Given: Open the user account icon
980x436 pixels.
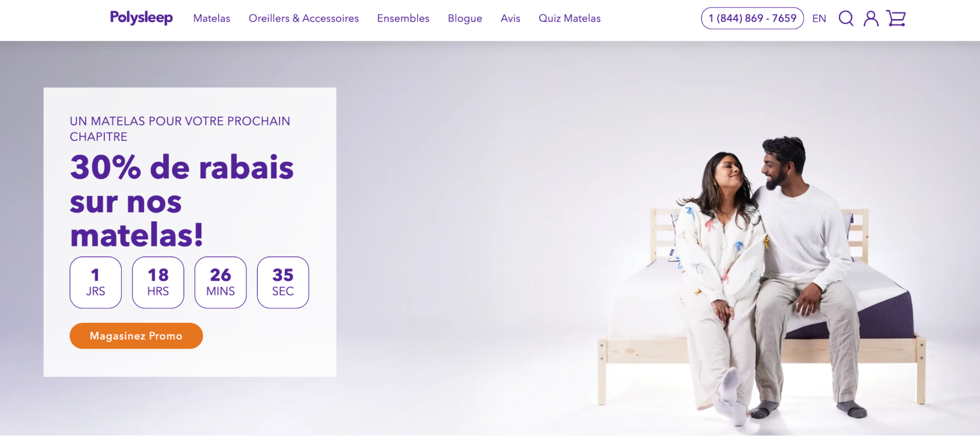Looking at the screenshot, I should pyautogui.click(x=871, y=19).
